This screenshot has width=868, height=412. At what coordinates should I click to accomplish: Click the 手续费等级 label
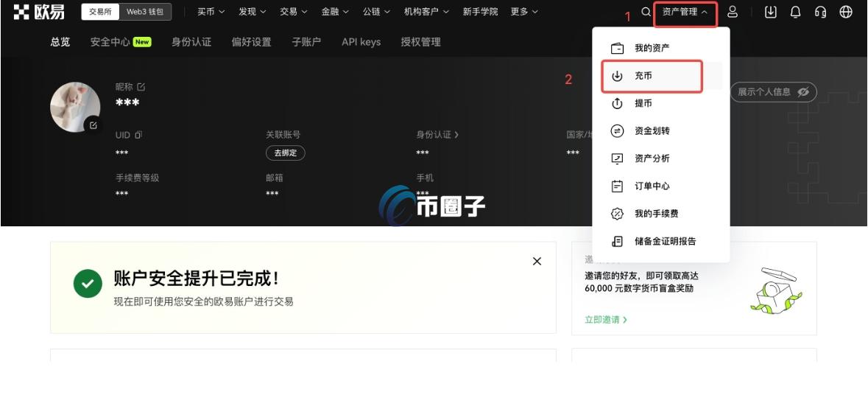(x=137, y=178)
